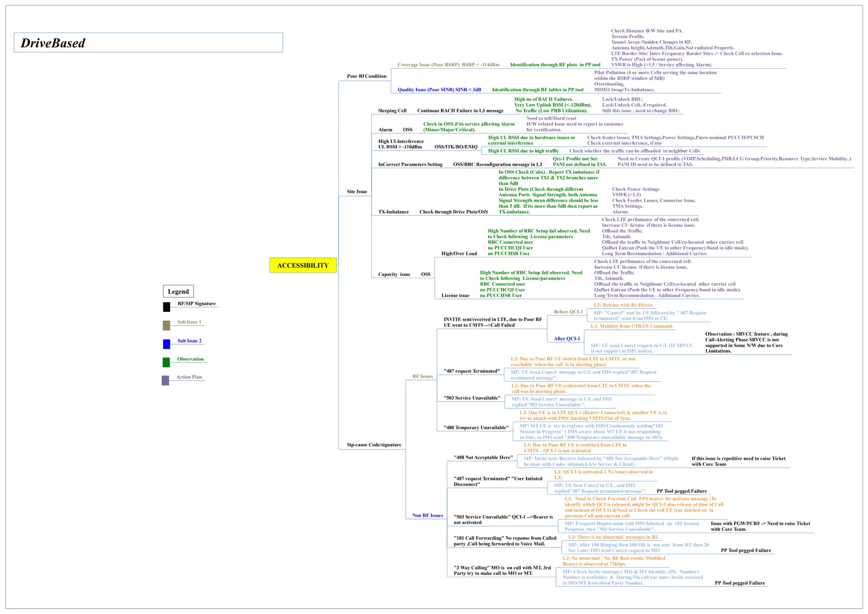Select the Legend header box
Viewport: 868px width, 614px height.
[178, 291]
